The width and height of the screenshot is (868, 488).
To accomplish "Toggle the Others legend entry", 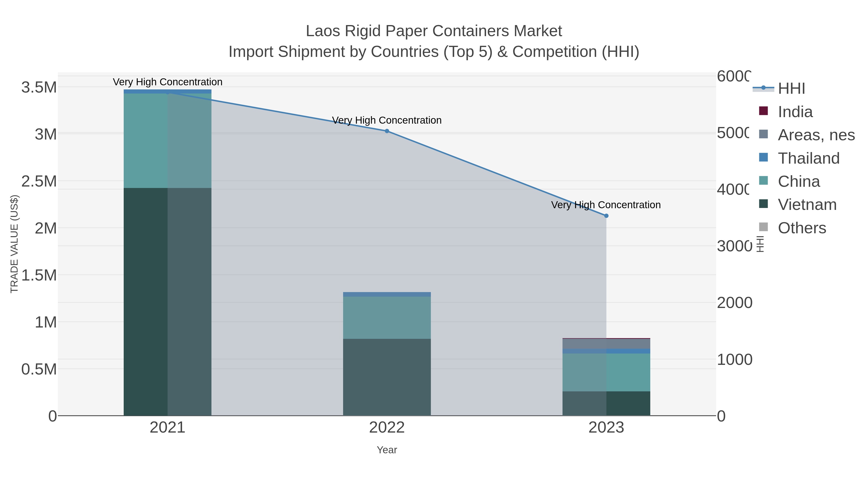I will click(792, 228).
